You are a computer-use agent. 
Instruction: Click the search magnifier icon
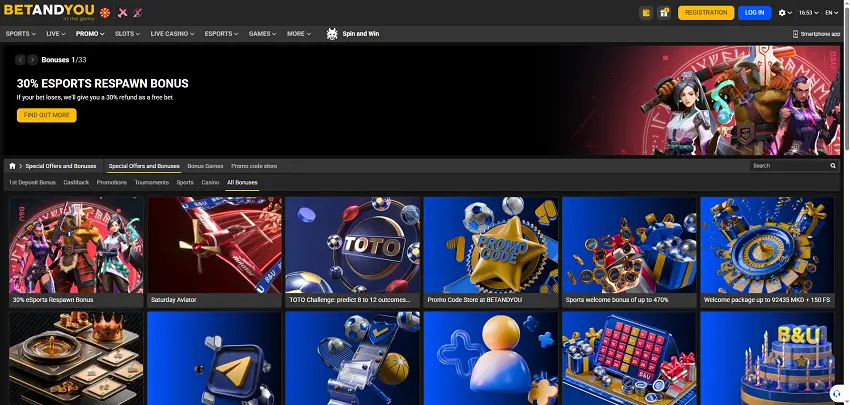coord(833,166)
